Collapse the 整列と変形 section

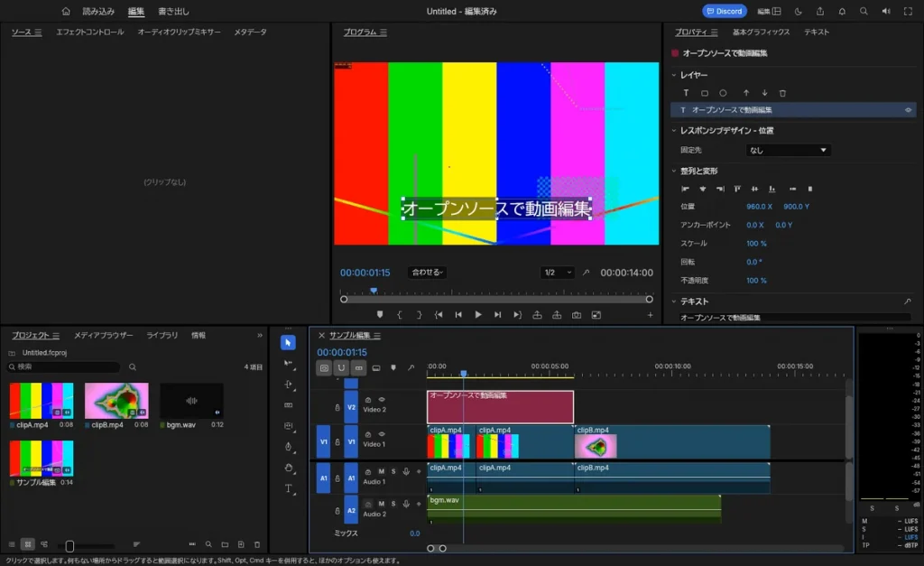click(674, 171)
